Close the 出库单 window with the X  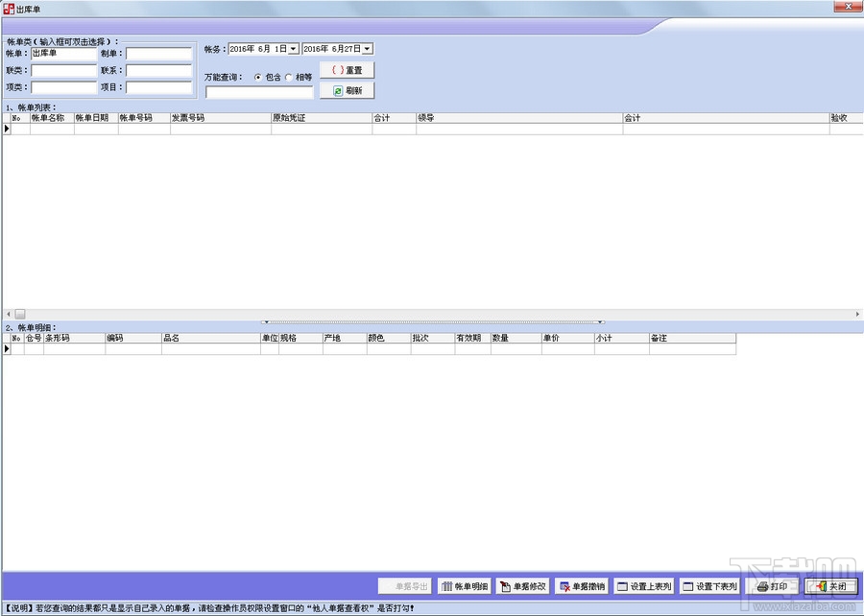coord(848,6)
